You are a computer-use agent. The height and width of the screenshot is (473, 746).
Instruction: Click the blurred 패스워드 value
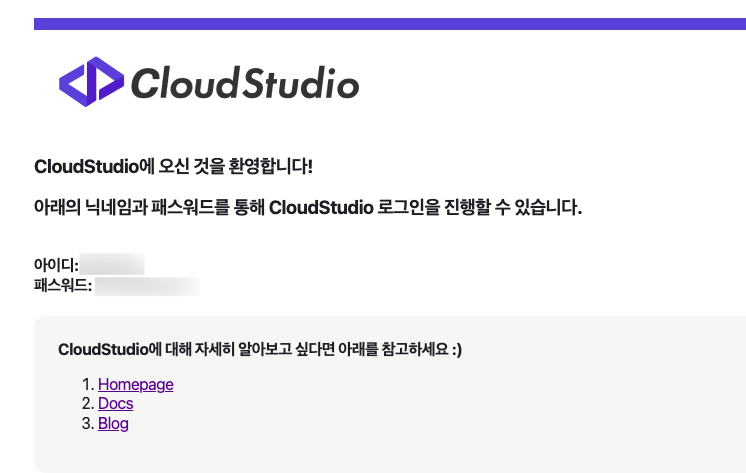(x=147, y=285)
